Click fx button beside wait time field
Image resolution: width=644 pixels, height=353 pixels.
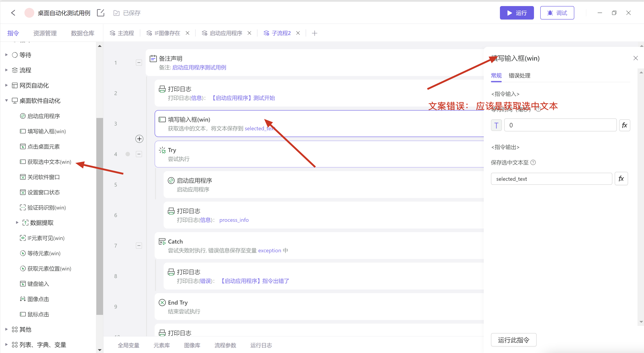pos(624,125)
